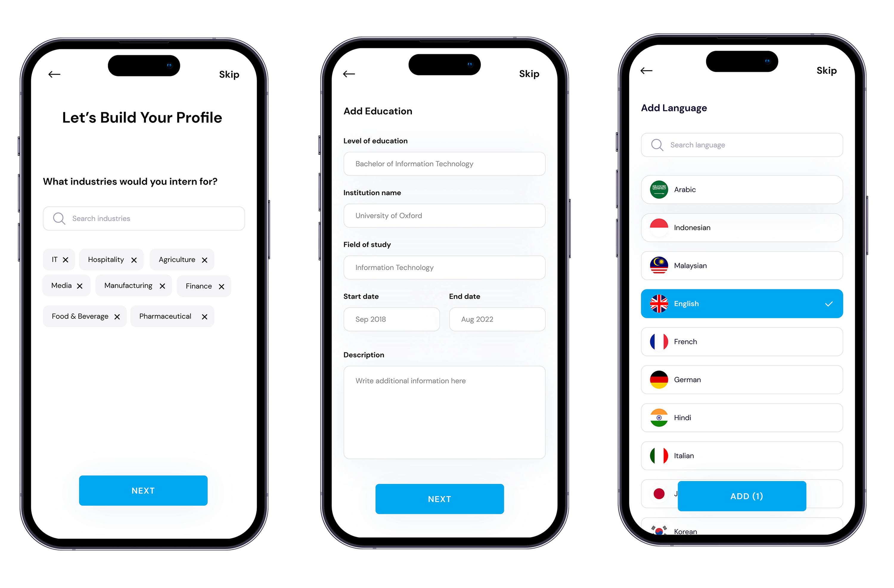894x588 pixels.
Task: Click the Indonesian language flag icon
Action: point(658,227)
